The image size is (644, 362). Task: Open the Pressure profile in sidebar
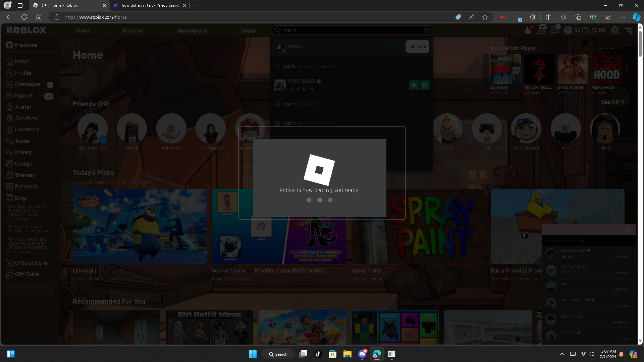click(21, 45)
